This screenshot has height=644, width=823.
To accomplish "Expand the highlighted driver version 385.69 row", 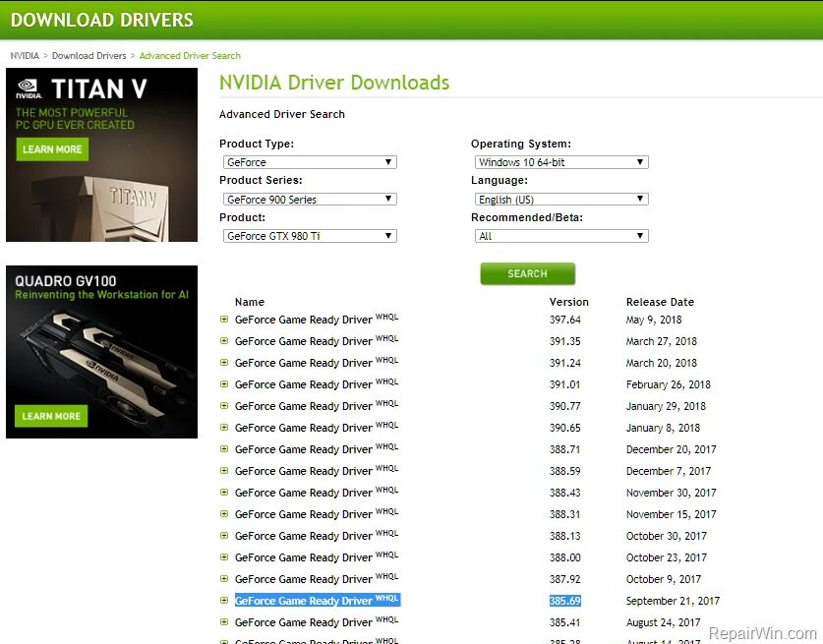I will [x=224, y=600].
